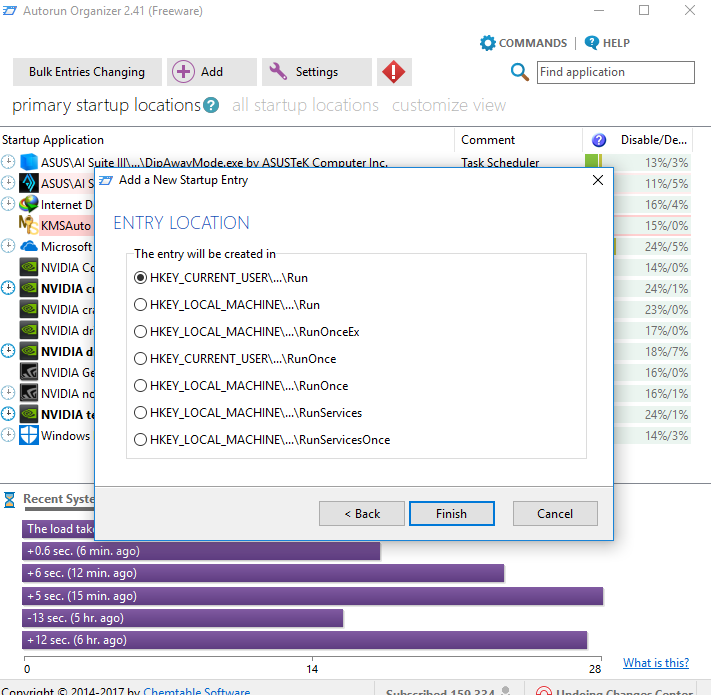Viewport: 711px width, 695px height.
Task: Click NVIDIA Ge GeForce icon
Action: 29,372
